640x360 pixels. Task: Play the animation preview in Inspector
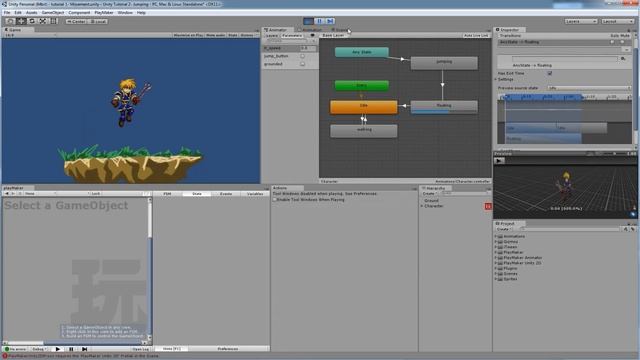[x=498, y=161]
